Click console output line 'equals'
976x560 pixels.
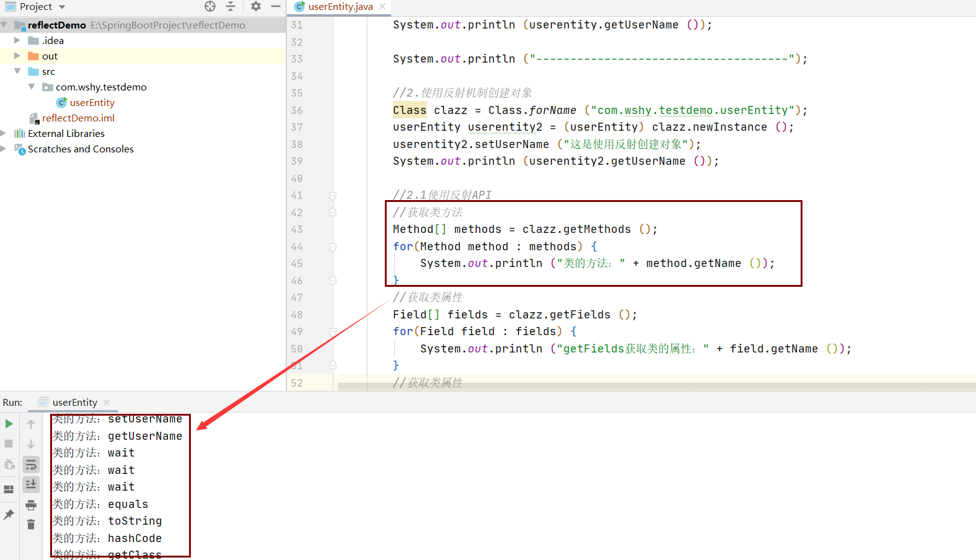click(100, 504)
